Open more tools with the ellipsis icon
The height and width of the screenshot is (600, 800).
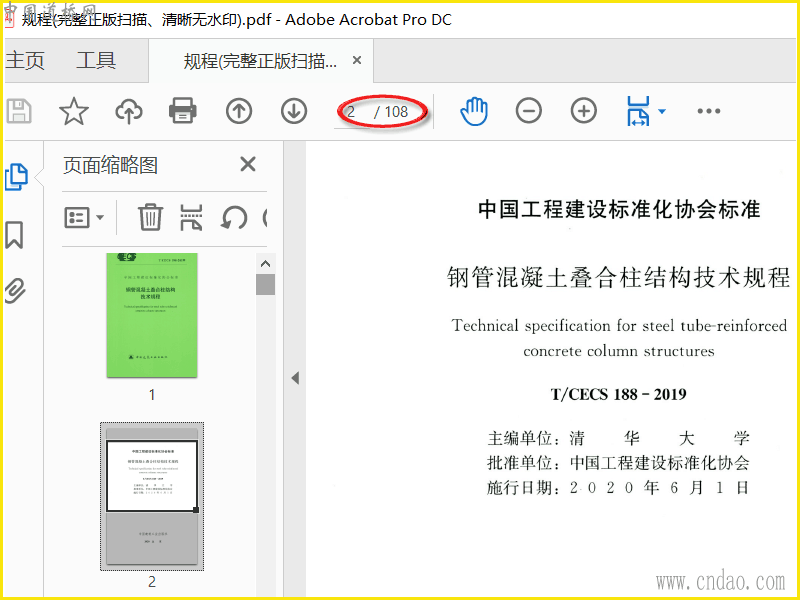[x=709, y=111]
